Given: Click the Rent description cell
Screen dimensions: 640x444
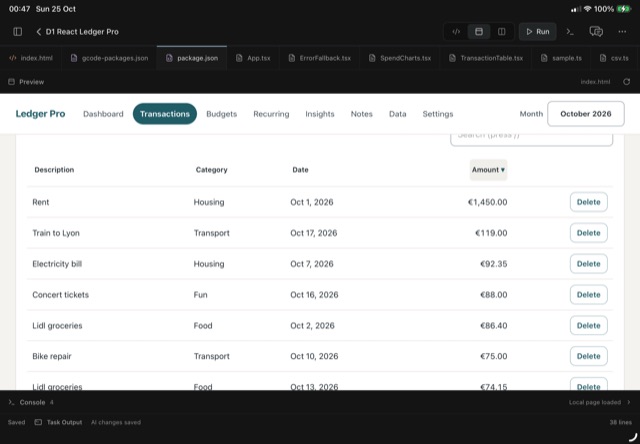Looking at the screenshot, I should [x=41, y=202].
